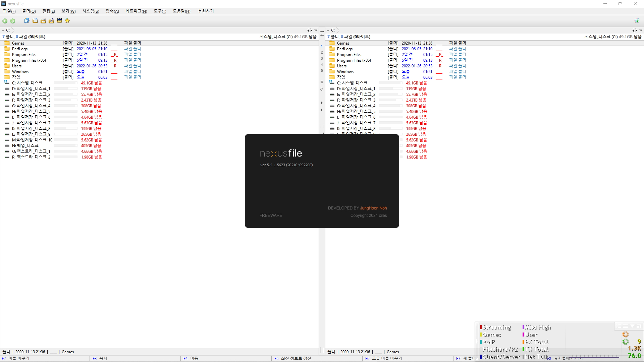Screen dimensions: 644x362
Task: Click the 후원하기 menu item
Action: click(x=206, y=11)
